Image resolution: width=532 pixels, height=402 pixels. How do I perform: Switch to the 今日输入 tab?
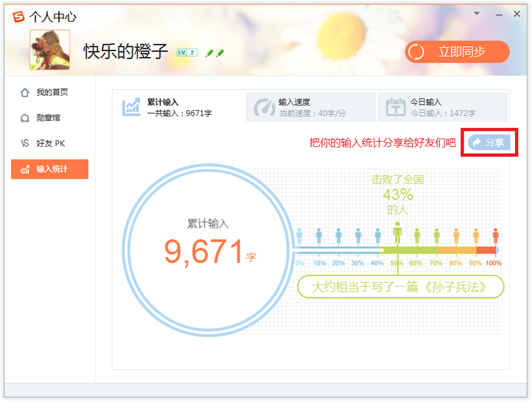pos(443,107)
